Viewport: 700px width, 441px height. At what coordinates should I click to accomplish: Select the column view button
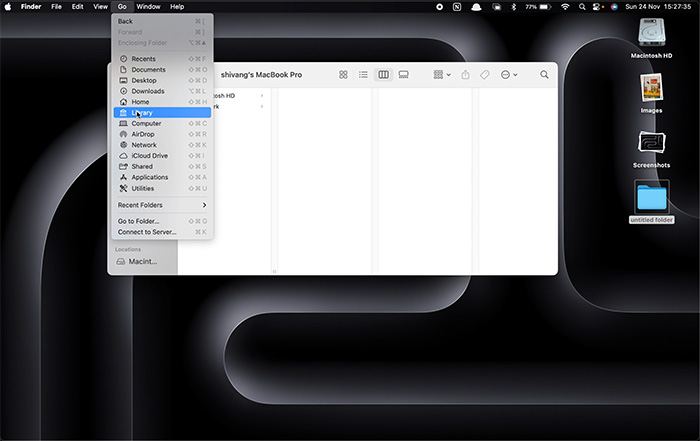(383, 75)
